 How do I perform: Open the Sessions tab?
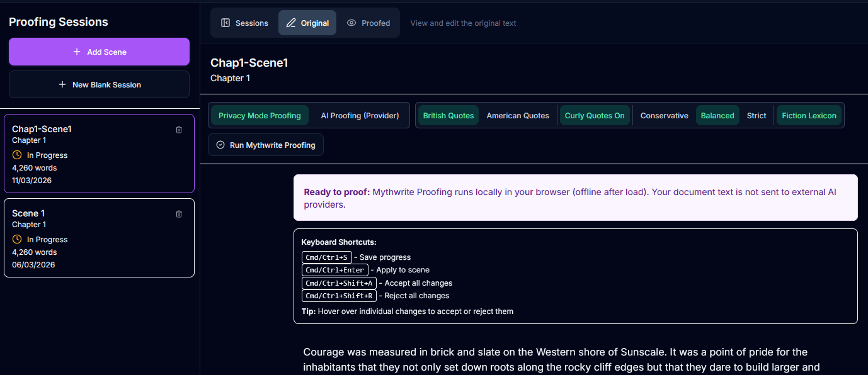click(x=244, y=23)
